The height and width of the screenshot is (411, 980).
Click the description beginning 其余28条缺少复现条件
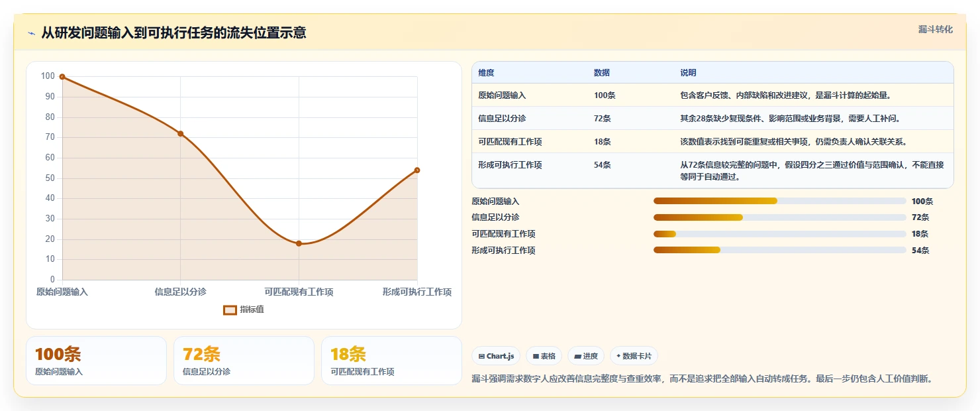coord(790,119)
